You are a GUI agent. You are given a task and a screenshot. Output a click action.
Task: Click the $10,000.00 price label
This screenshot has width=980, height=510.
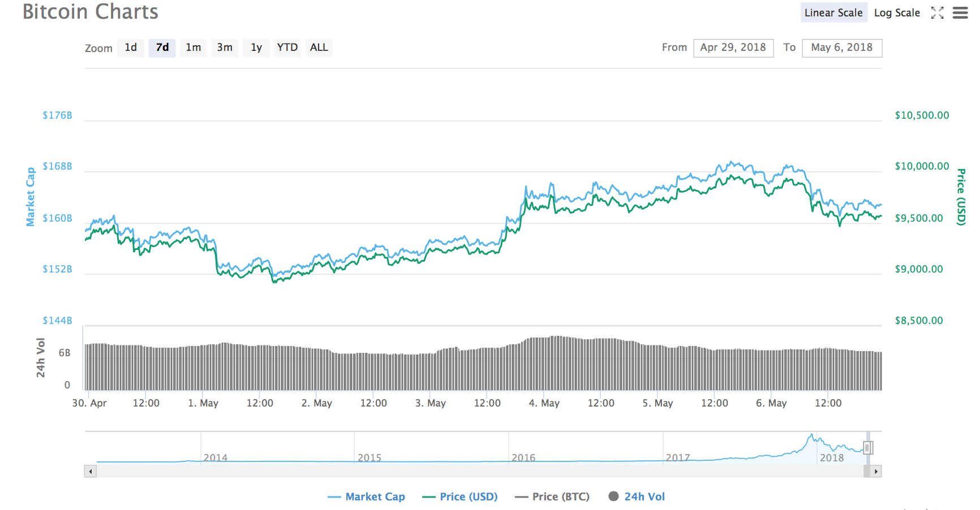click(922, 166)
